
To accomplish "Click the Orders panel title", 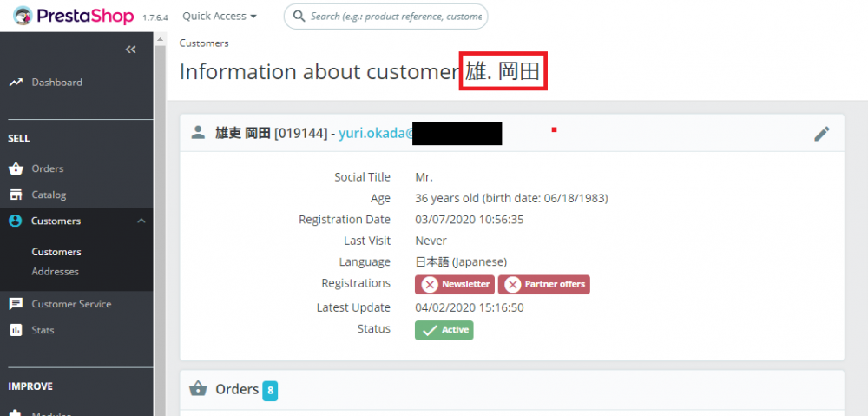I will pos(237,389).
